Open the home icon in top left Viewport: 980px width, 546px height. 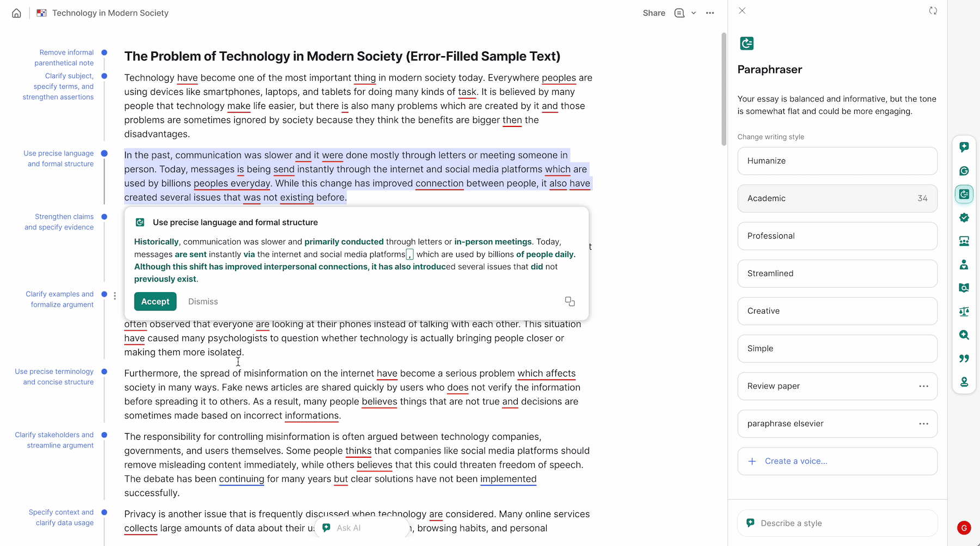pyautogui.click(x=16, y=13)
